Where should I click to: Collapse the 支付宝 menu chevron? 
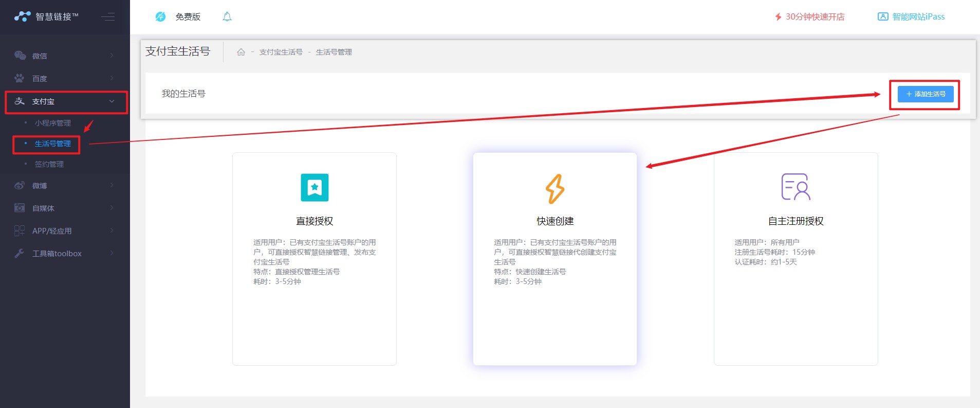point(112,101)
